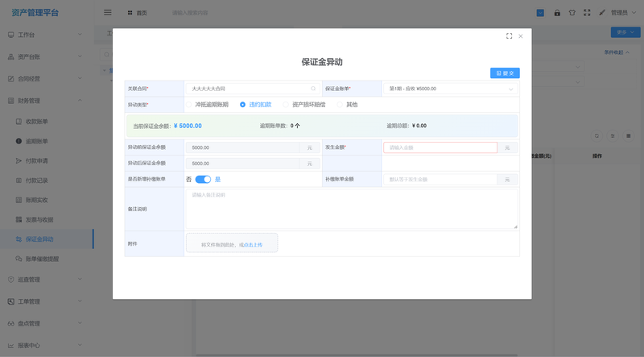Close the 保证金异动 dialog

521,36
